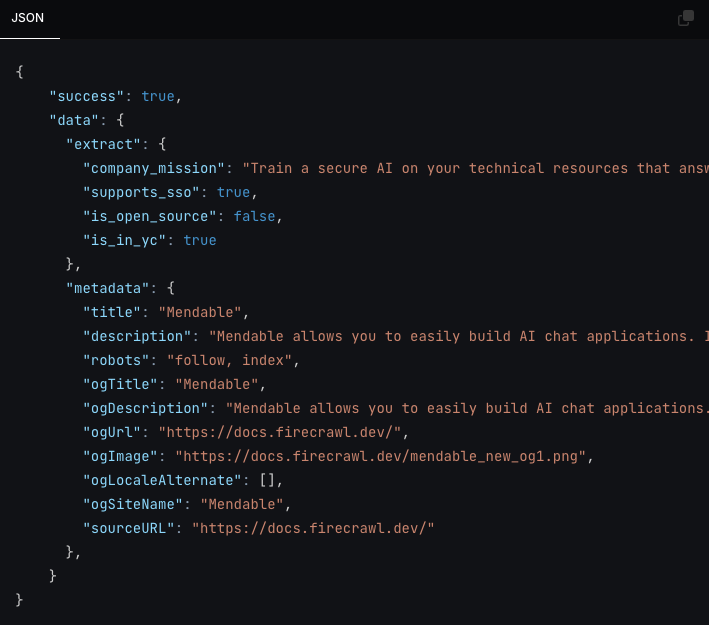709x625 pixels.
Task: Click the sourceURL link value
Action: tap(314, 528)
